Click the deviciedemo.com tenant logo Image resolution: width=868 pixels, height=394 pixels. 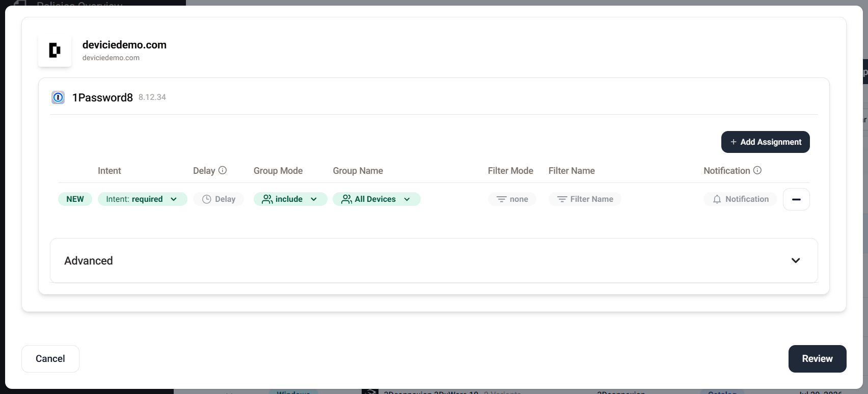tap(55, 50)
